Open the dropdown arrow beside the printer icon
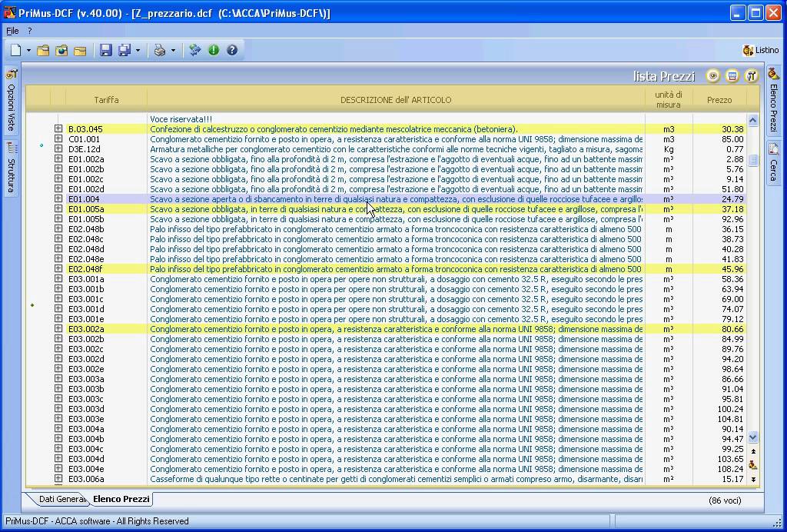 coord(173,50)
